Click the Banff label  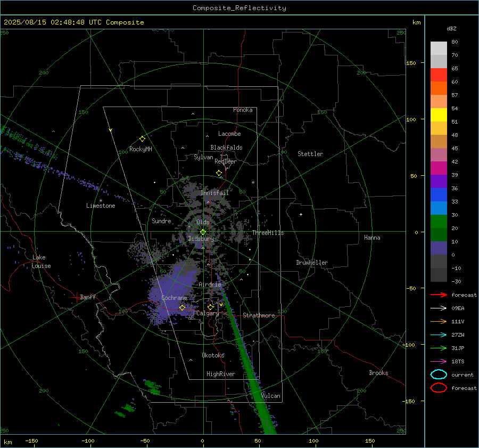pos(88,297)
